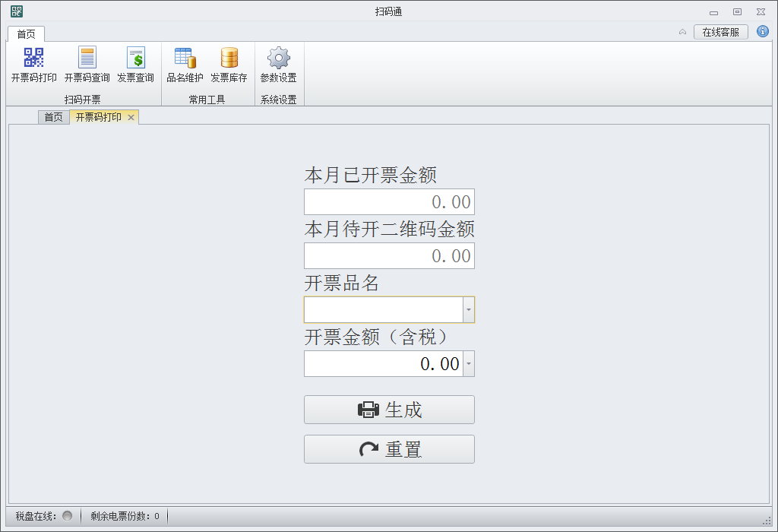
Task: Open 开票码查询 document tool
Action: point(87,65)
